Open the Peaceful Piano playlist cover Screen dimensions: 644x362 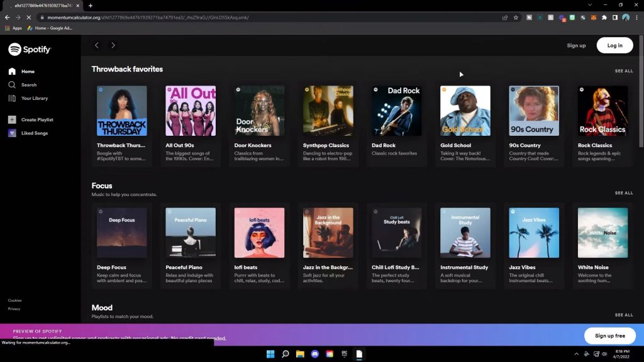tap(191, 233)
